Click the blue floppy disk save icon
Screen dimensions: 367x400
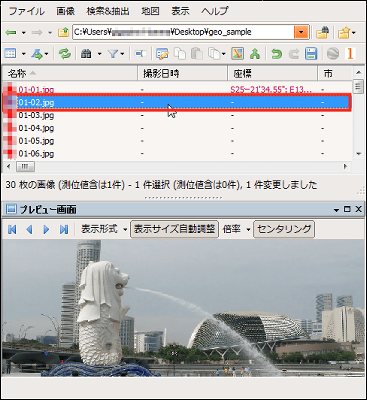point(311,53)
